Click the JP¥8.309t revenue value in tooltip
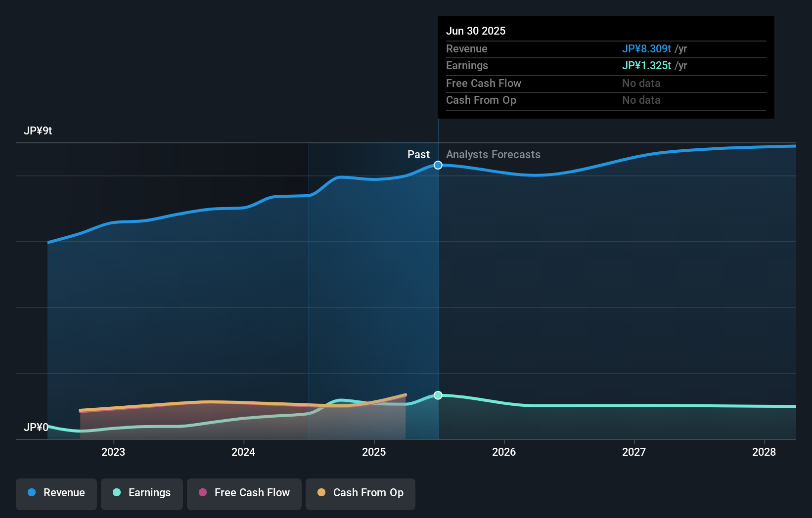 646,49
